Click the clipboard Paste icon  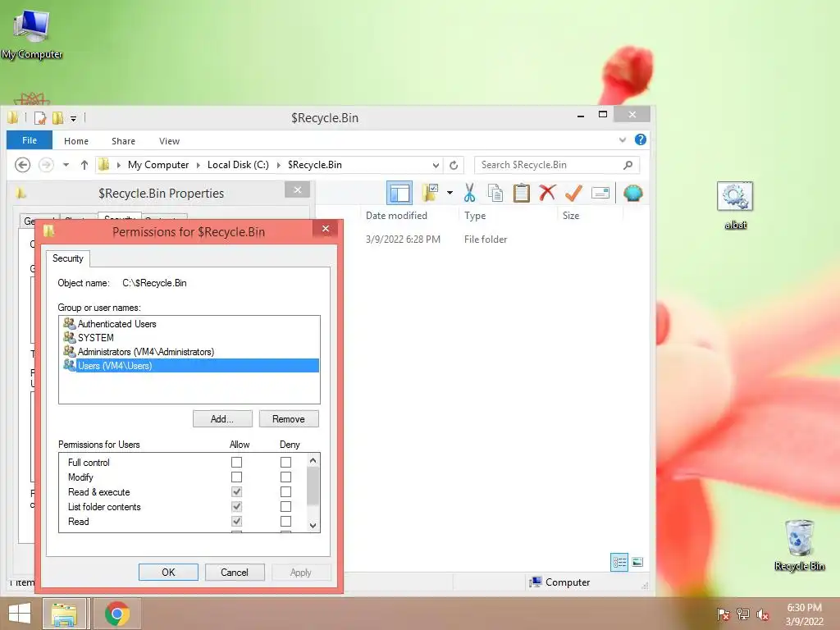(521, 193)
